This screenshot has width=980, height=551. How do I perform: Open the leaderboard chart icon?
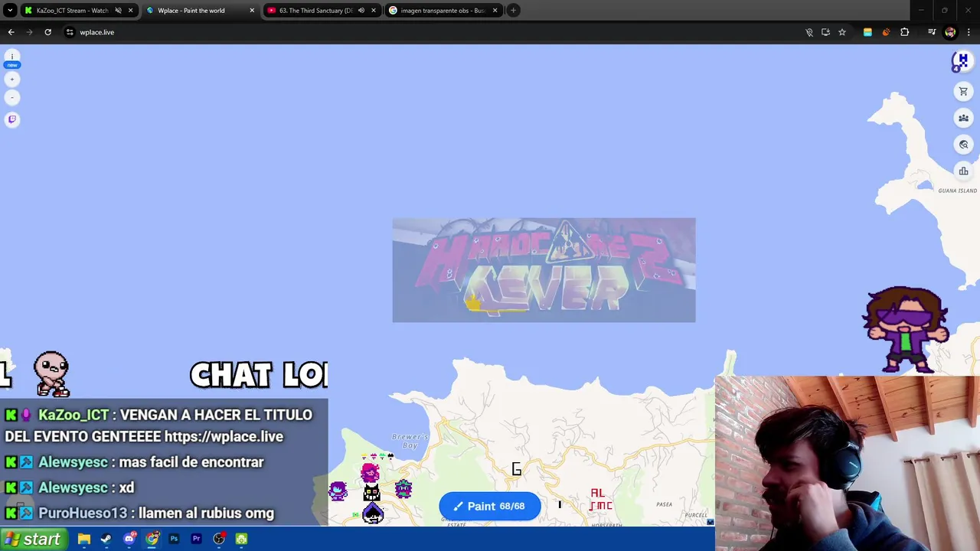pyautogui.click(x=963, y=171)
